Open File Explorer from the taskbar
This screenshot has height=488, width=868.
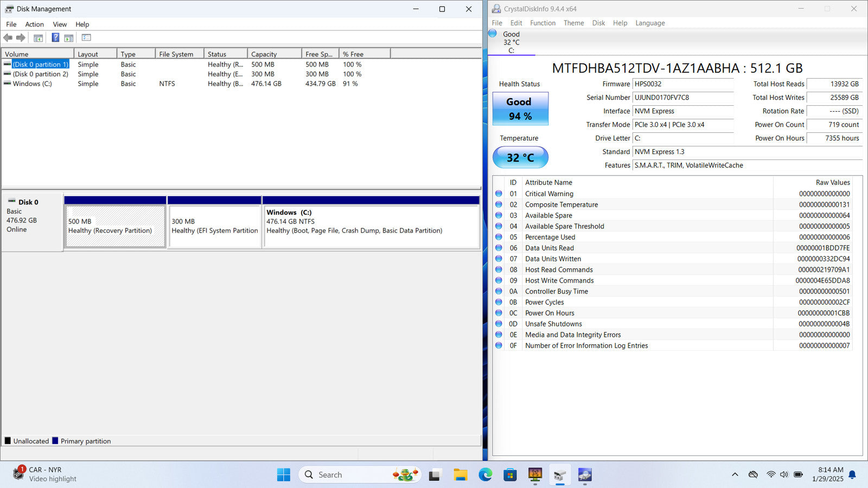click(460, 475)
